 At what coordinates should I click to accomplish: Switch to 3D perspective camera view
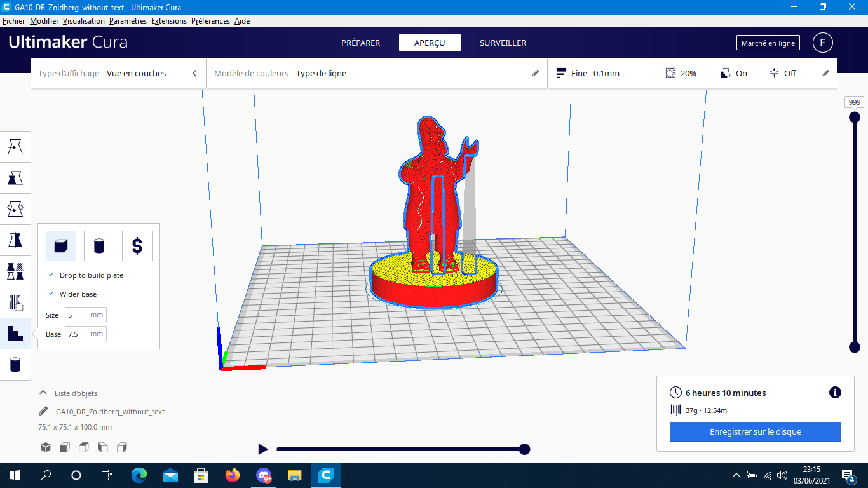pyautogui.click(x=46, y=447)
